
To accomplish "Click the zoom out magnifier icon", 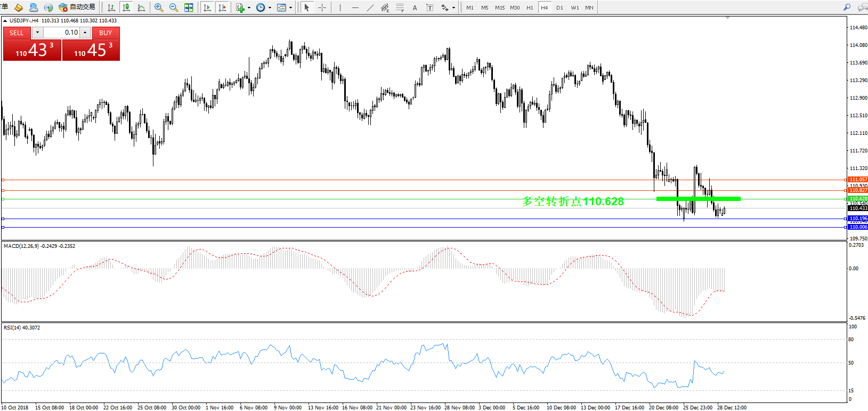I will (x=173, y=7).
